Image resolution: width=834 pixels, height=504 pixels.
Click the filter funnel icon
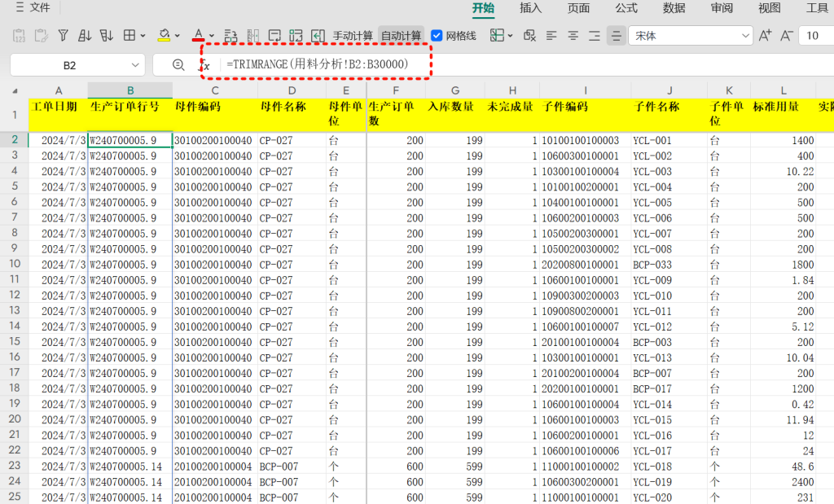63,36
